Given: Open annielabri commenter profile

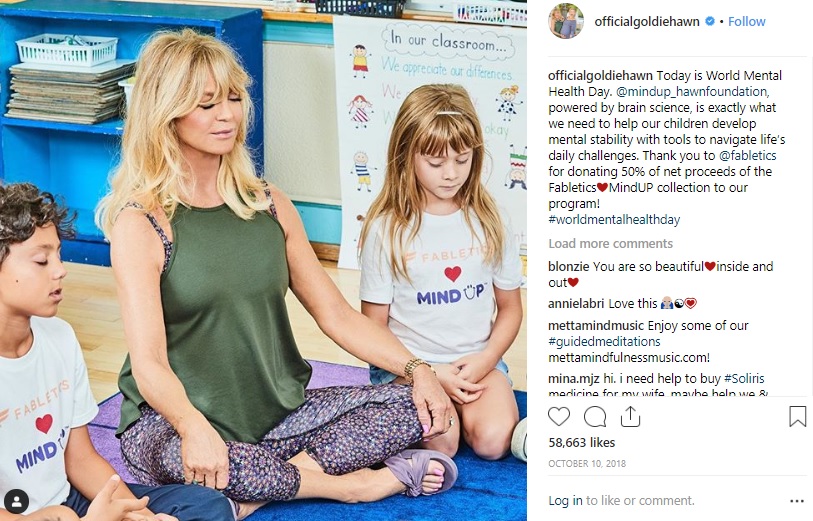Looking at the screenshot, I should [576, 303].
